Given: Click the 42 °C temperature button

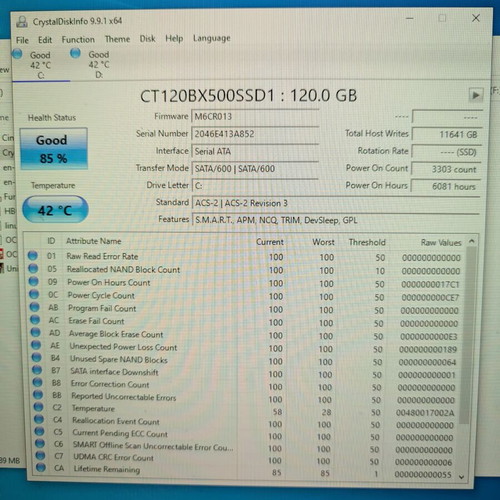Looking at the screenshot, I should pos(55,210).
